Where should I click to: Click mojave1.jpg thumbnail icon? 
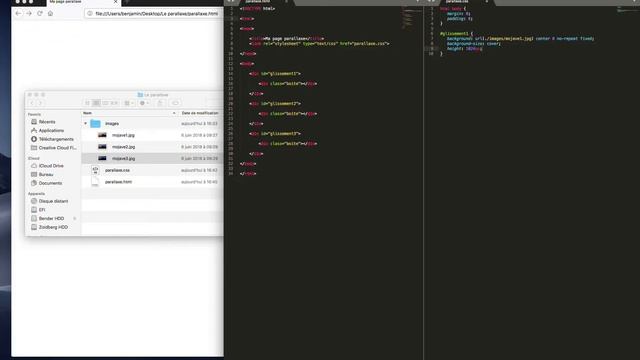(x=102, y=135)
